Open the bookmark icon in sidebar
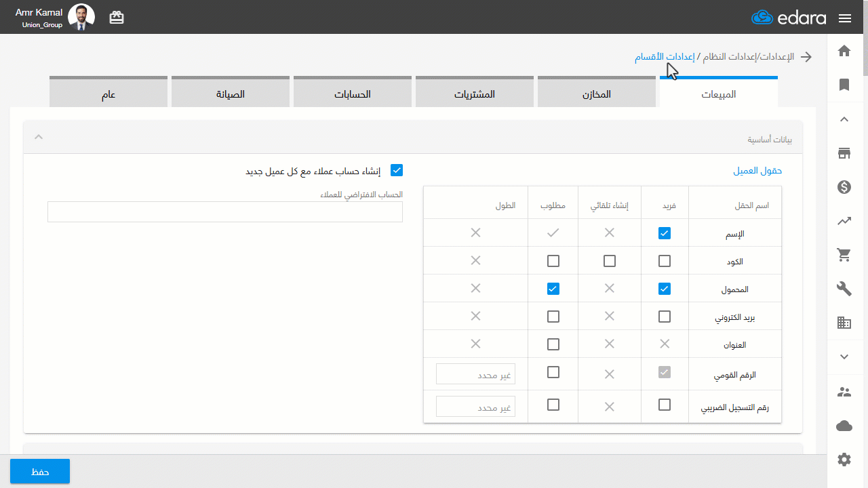 coord(844,85)
